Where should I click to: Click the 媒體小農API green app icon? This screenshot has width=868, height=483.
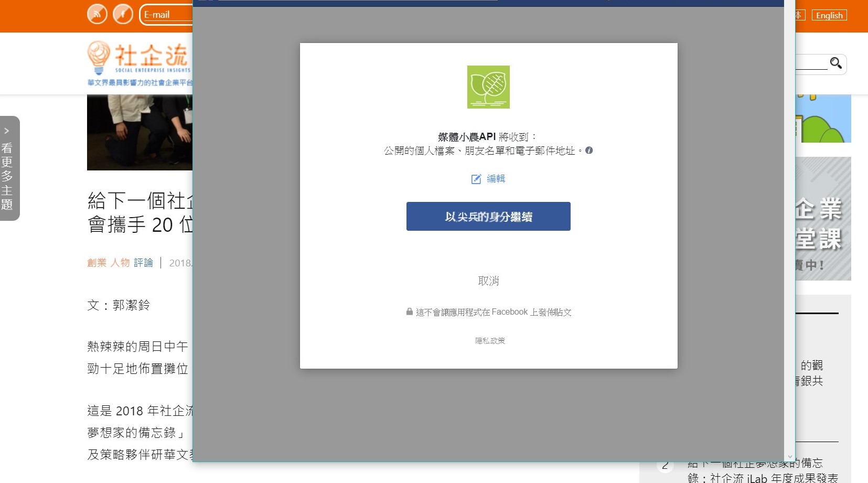click(x=488, y=87)
